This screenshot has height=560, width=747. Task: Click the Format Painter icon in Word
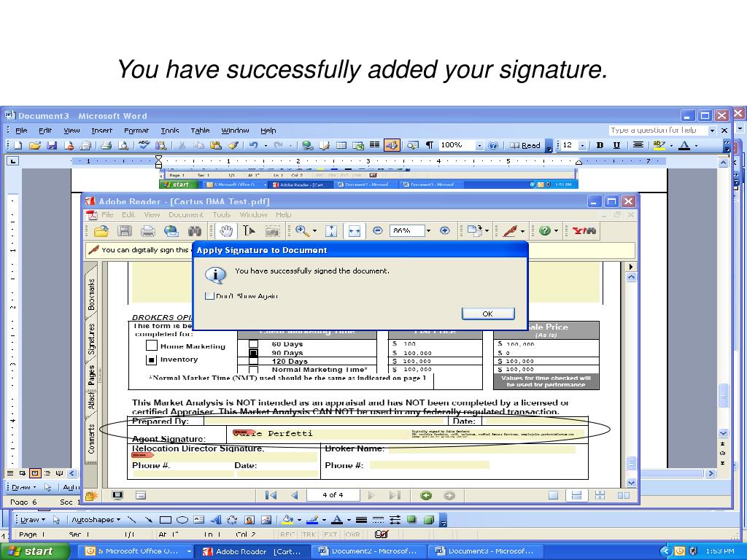pos(233,145)
